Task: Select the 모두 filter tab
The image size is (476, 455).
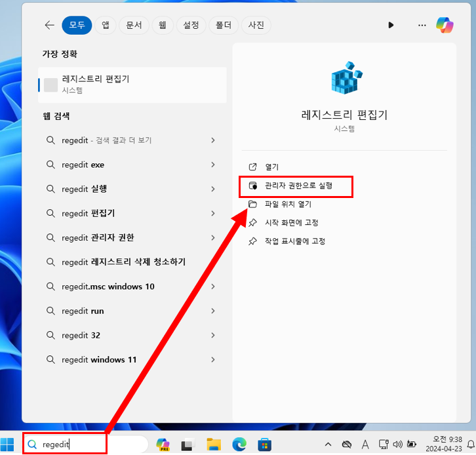Action: (77, 25)
